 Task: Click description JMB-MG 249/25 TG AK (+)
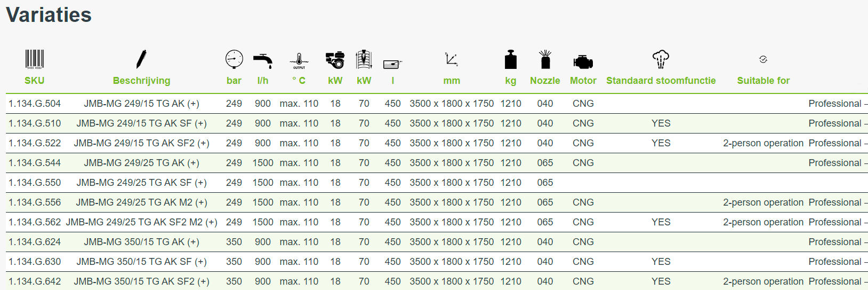[141, 163]
